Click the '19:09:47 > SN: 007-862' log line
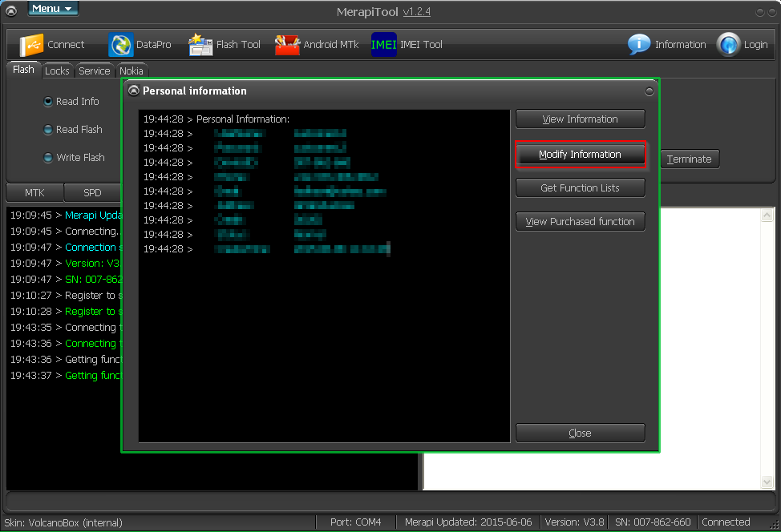The image size is (781, 532). [66, 280]
